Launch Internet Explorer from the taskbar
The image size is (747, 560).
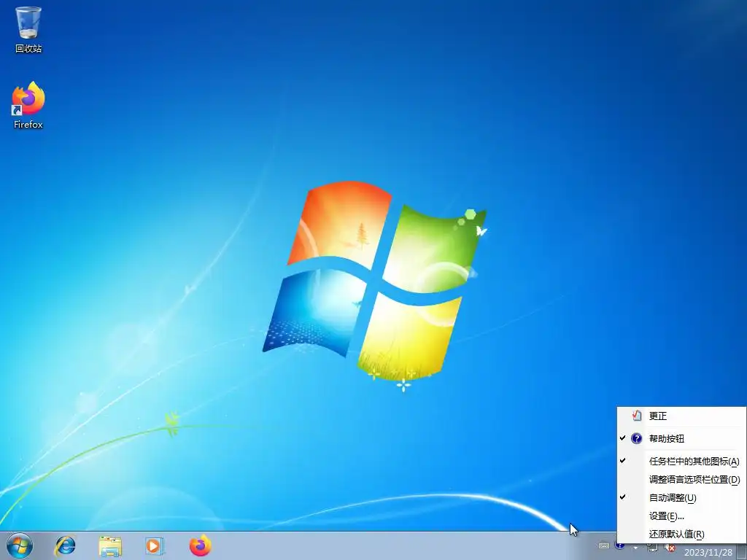(x=65, y=545)
